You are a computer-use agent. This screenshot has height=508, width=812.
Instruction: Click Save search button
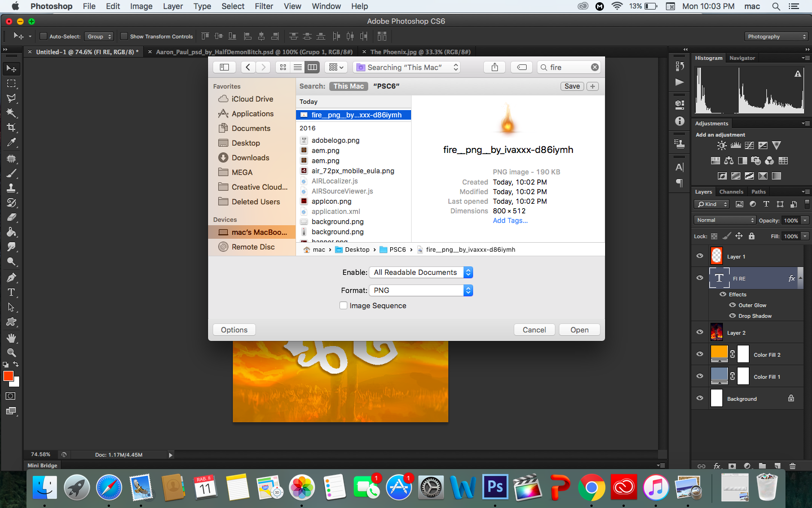[572, 86]
